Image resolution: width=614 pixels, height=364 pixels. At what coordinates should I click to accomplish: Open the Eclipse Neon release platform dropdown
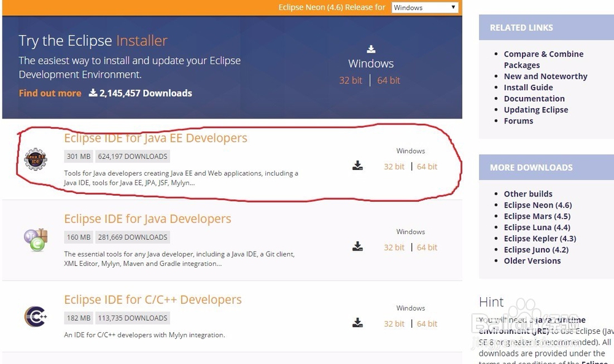pos(425,7)
